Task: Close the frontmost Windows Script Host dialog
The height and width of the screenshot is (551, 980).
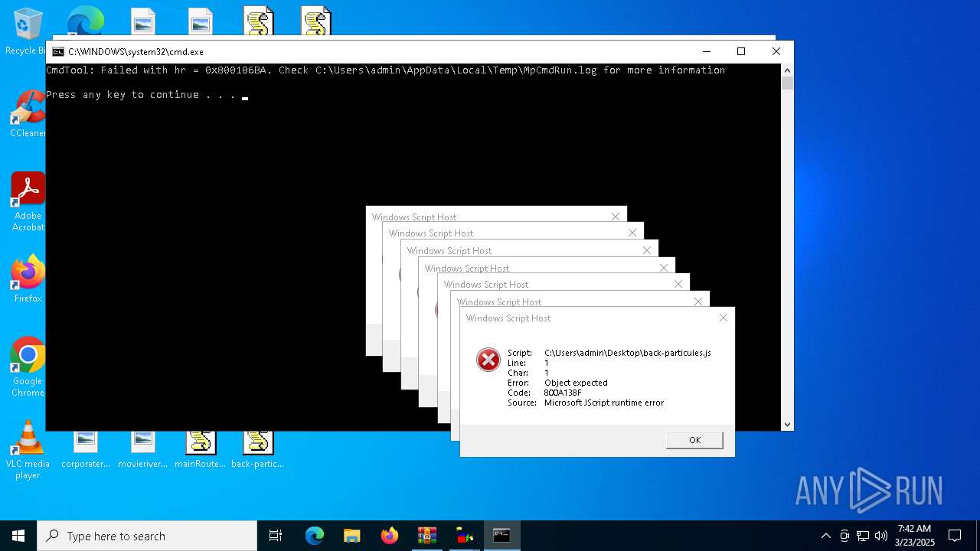Action: 723,318
